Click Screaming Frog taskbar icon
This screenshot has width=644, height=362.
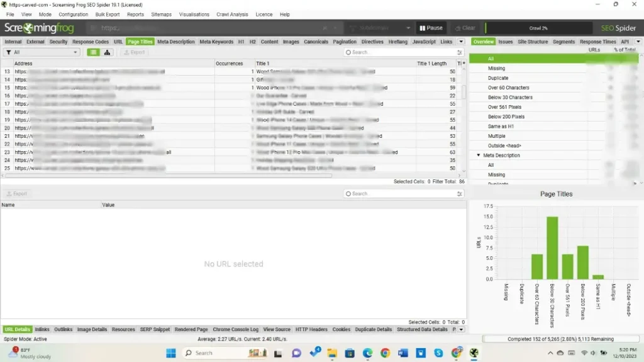pyautogui.click(x=474, y=353)
